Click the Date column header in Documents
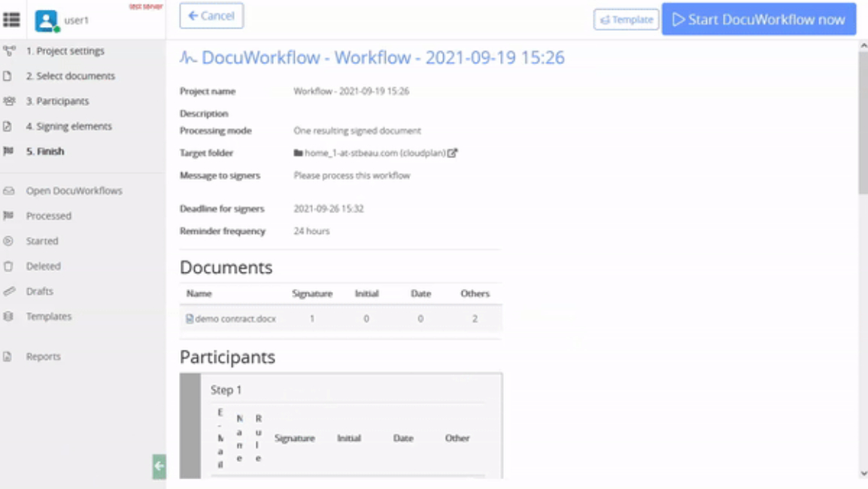The image size is (868, 489). [420, 293]
